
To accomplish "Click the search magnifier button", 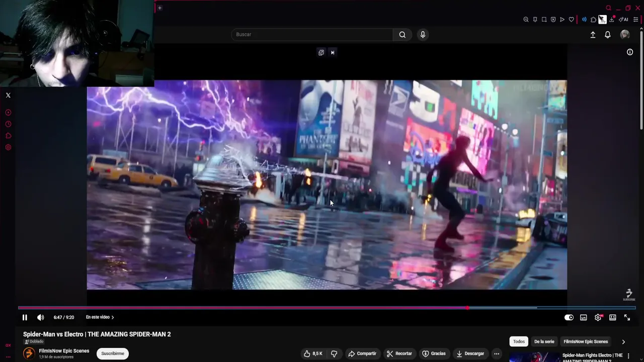I will (403, 34).
